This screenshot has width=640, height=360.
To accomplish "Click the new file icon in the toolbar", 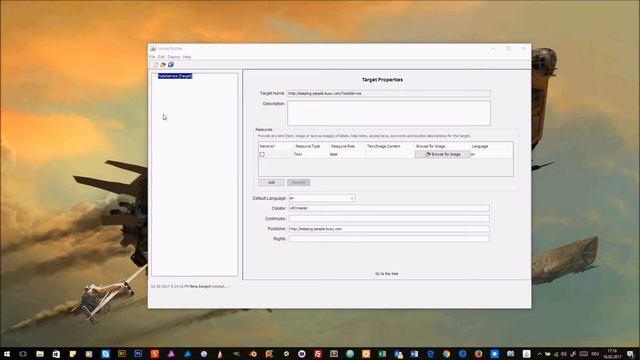I will pyautogui.click(x=156, y=65).
